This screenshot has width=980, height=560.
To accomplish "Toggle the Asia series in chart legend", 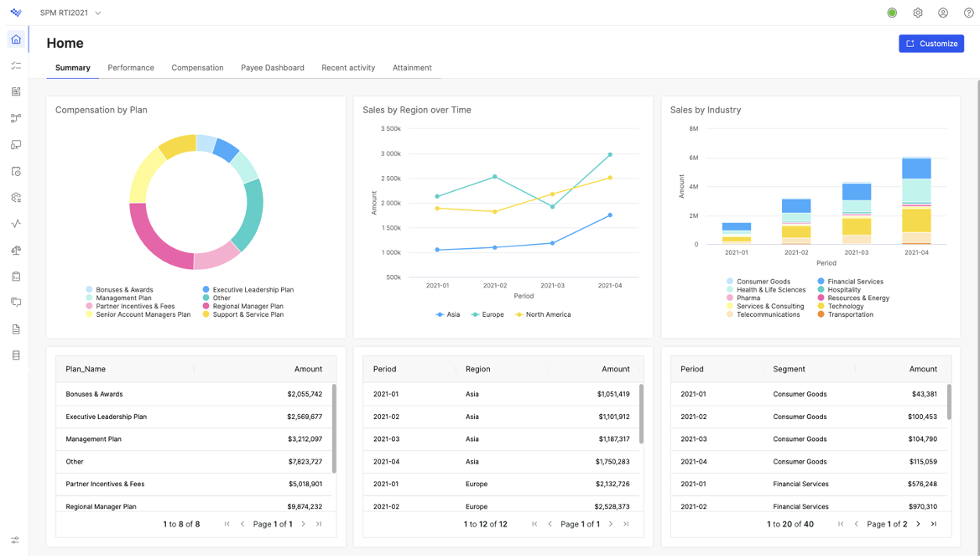I will point(447,314).
